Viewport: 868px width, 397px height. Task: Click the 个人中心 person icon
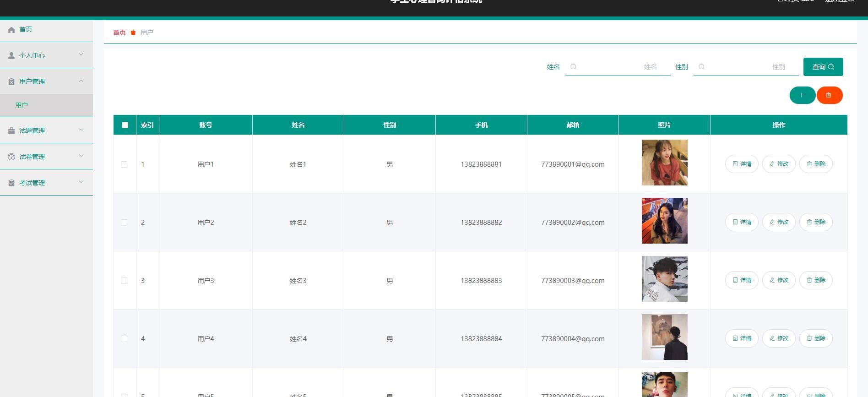[x=11, y=55]
